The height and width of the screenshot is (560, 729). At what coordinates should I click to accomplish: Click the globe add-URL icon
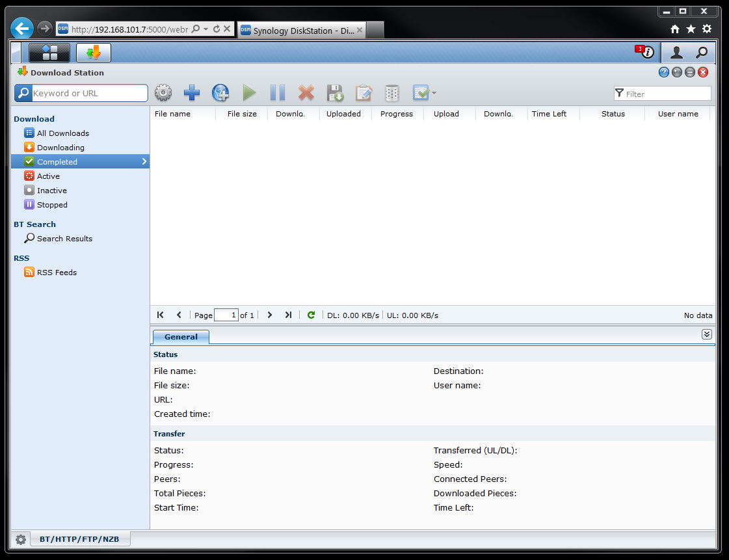tap(220, 93)
